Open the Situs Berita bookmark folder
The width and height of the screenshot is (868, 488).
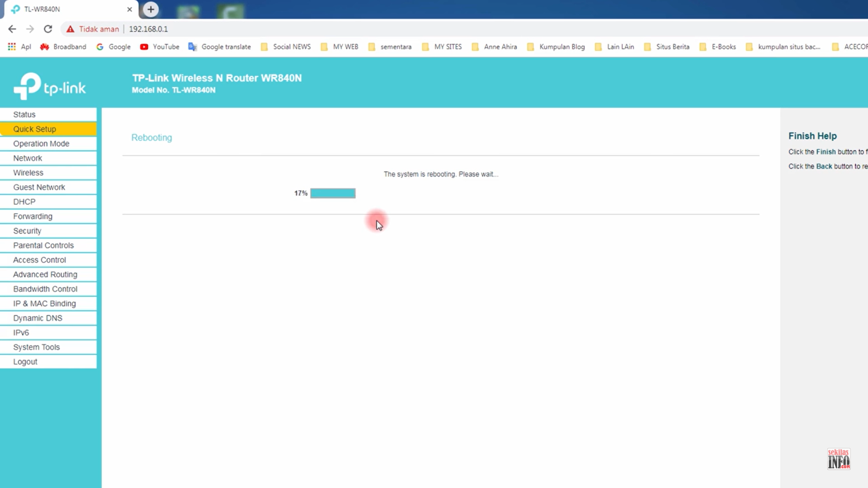667,47
